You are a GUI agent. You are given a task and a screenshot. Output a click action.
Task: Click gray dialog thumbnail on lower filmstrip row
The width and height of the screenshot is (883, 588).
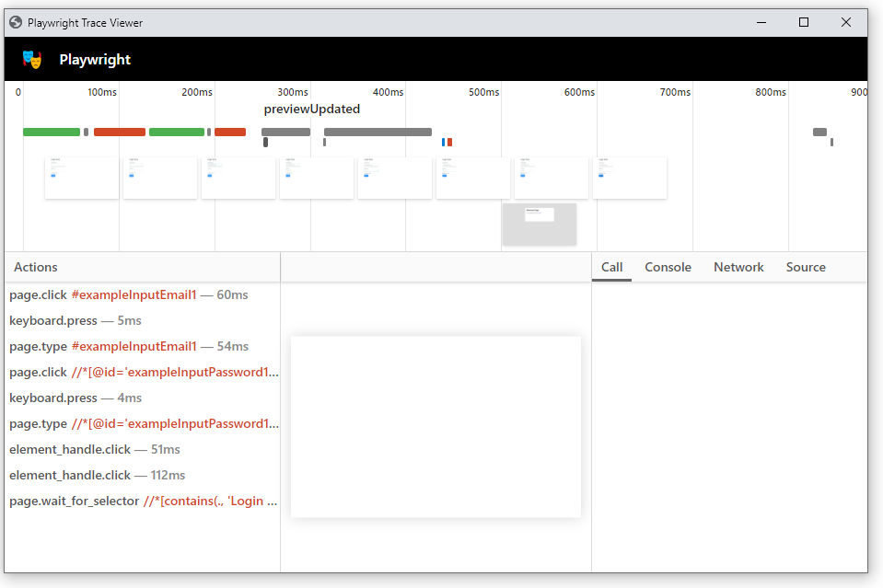click(540, 224)
